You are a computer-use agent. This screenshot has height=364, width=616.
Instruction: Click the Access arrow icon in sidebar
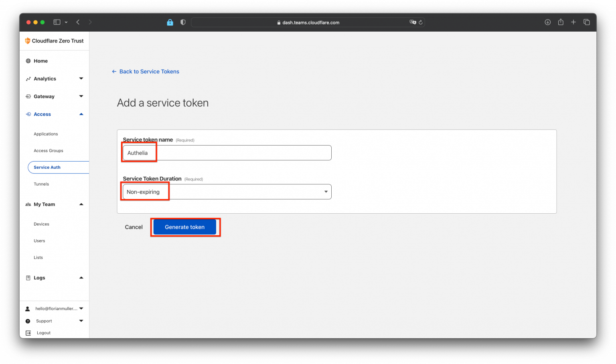click(x=81, y=114)
